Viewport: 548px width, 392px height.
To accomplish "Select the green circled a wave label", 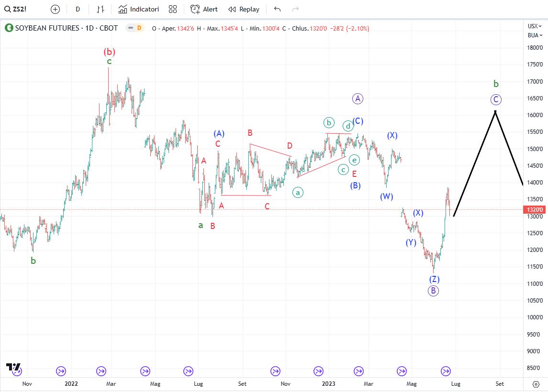I will pyautogui.click(x=298, y=192).
